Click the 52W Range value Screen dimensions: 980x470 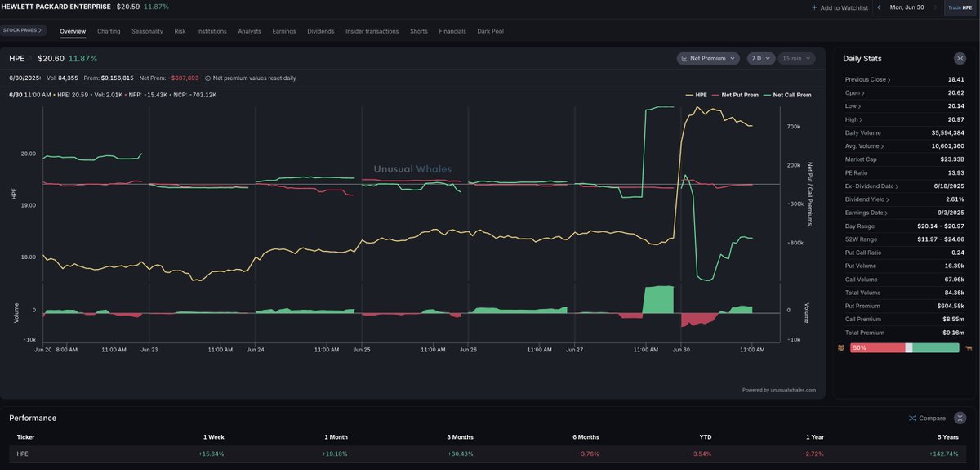941,239
